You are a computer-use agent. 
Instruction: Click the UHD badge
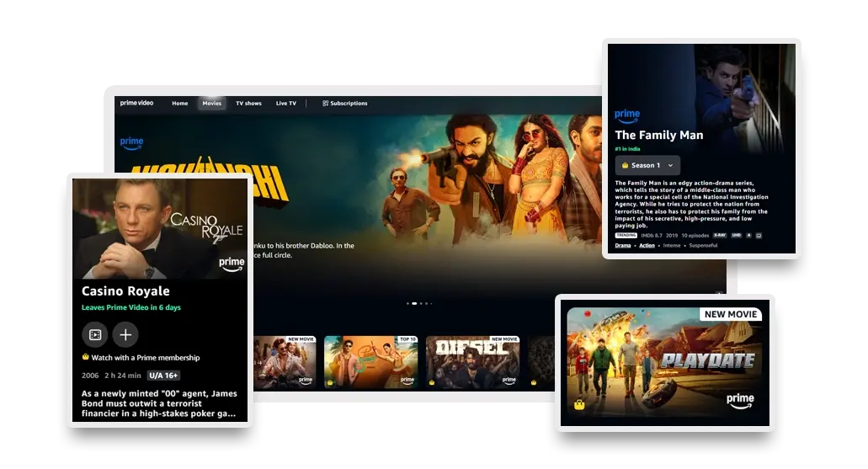pos(737,235)
